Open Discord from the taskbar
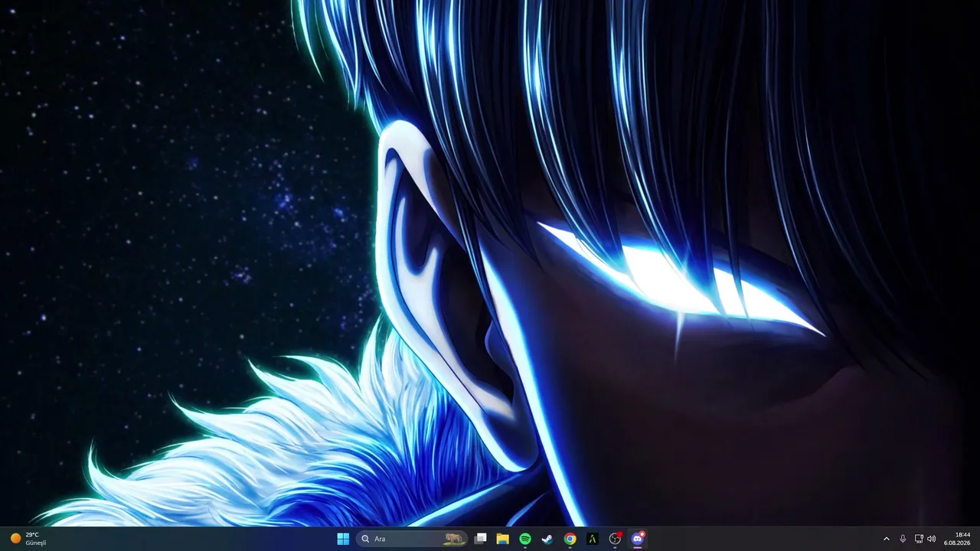 637,539
